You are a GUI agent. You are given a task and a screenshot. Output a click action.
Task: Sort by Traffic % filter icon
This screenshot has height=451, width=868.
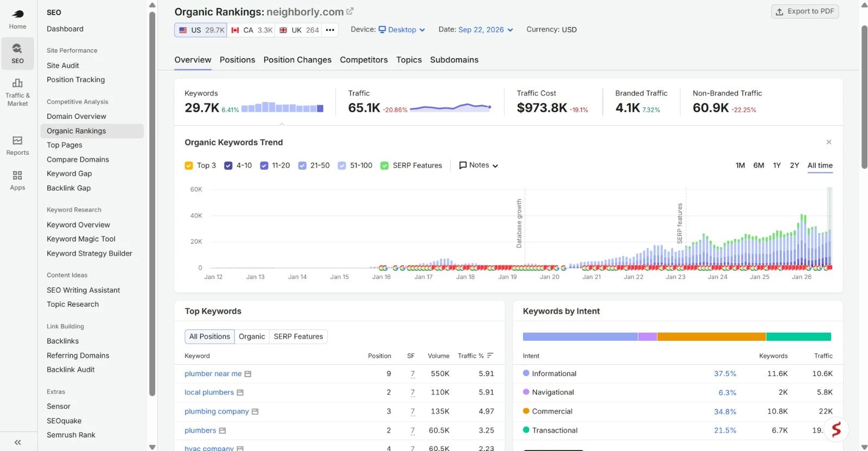pyautogui.click(x=490, y=355)
